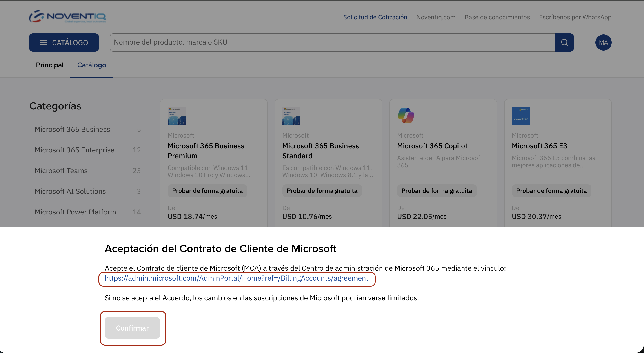
Task: Open Microsoft 365 Business Premium product title
Action: coord(206,151)
